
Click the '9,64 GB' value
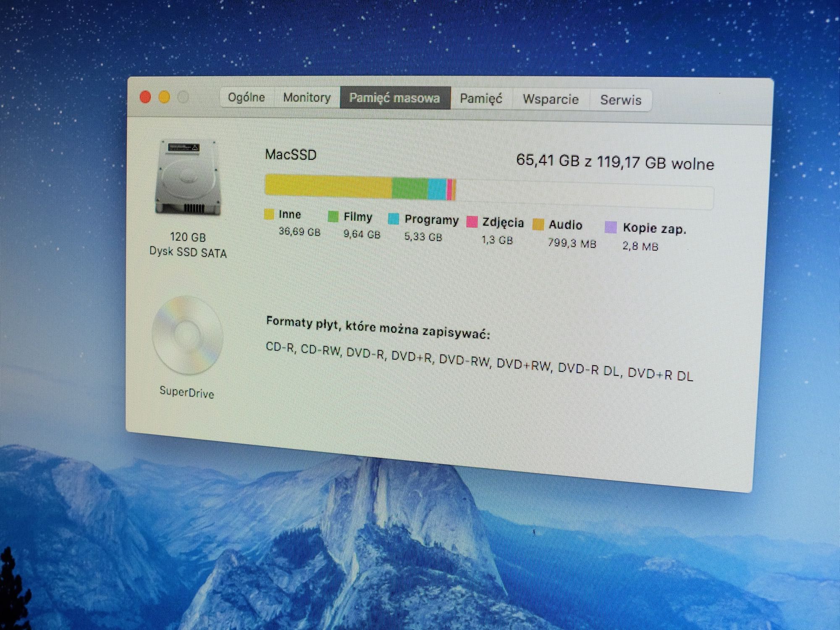362,234
